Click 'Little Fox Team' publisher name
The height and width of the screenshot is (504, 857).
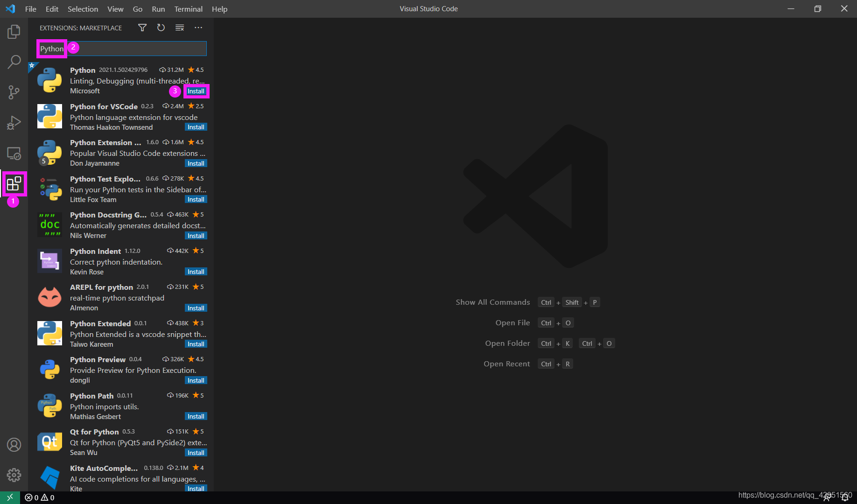coord(93,200)
